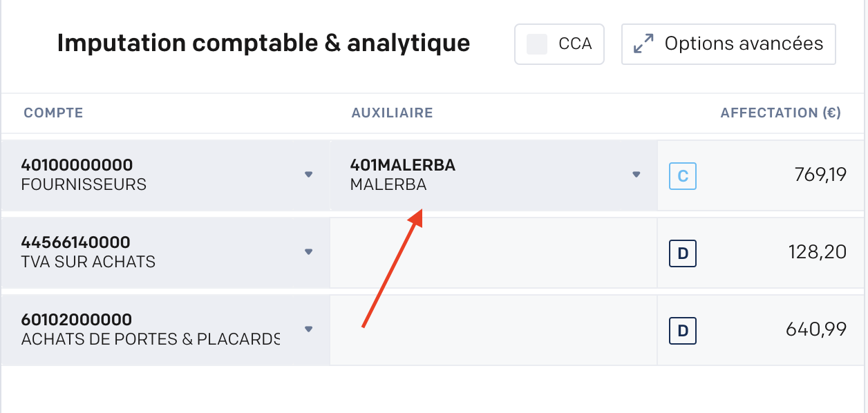Select the COMPTE column header
The image size is (868, 413).
53,113
